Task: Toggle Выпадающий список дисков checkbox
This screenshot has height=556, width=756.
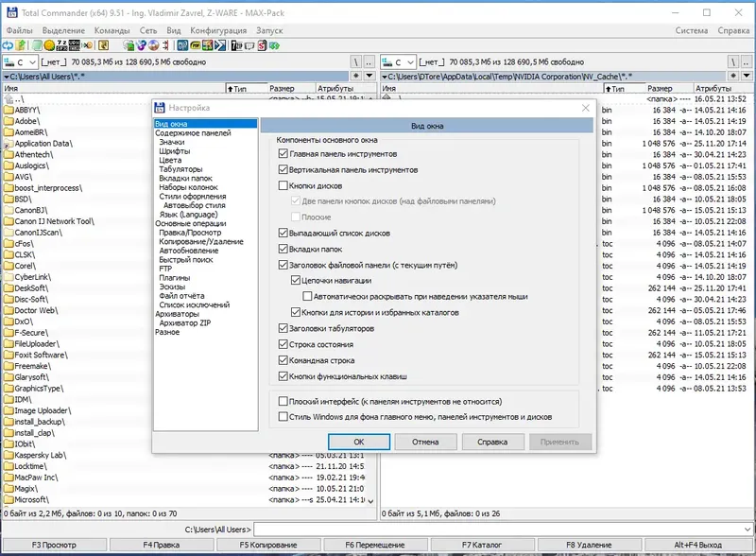Action: [283, 234]
